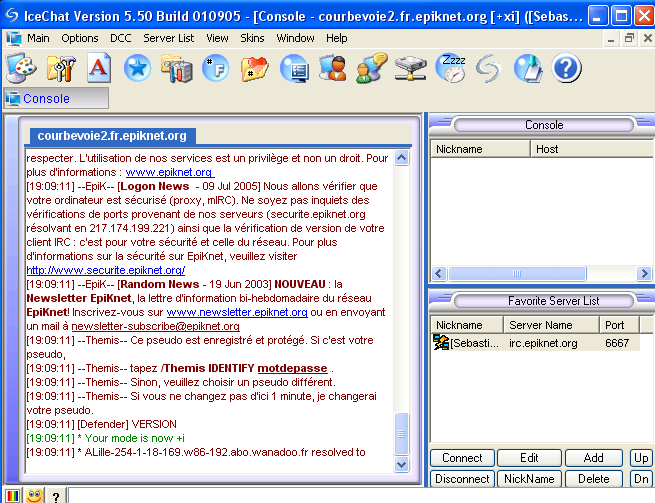Open the settings tools folder icon
This screenshot has height=503, width=655.
61,68
